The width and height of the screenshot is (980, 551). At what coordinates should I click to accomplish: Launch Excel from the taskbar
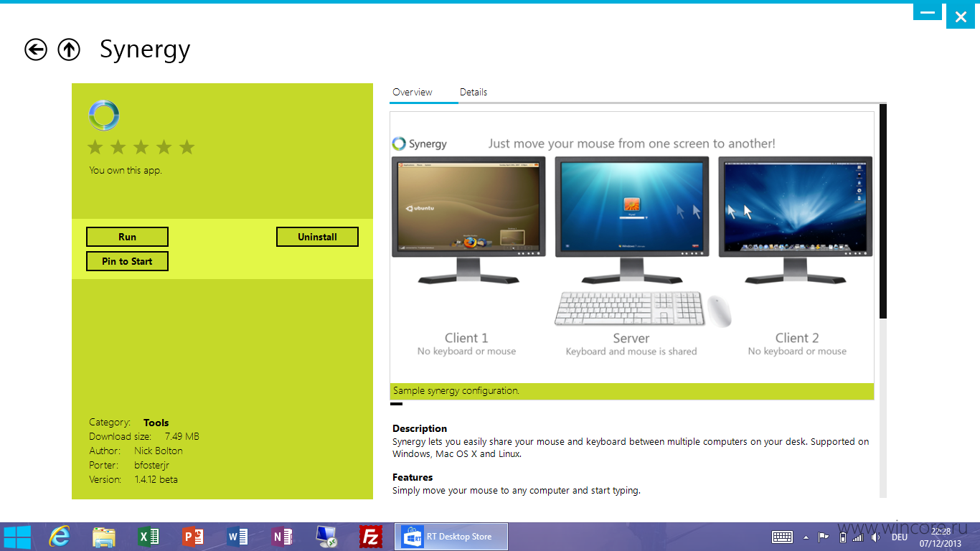pos(149,537)
